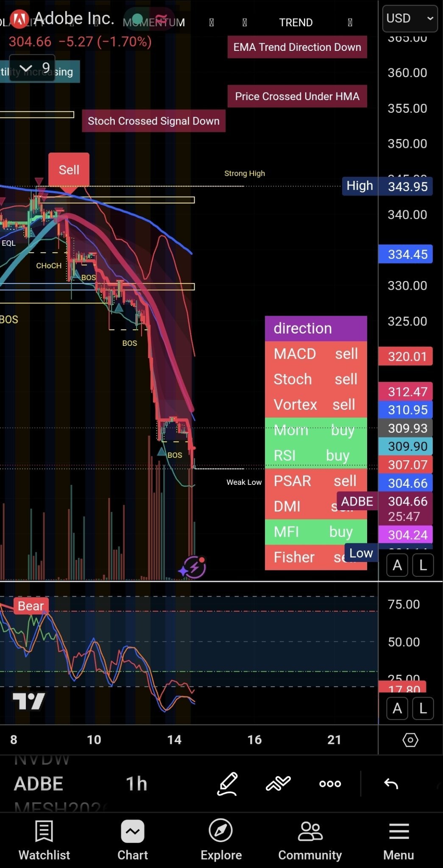Image resolution: width=443 pixels, height=868 pixels.
Task: Tap the Stoch Crossed Signal Down label
Action: click(x=153, y=121)
